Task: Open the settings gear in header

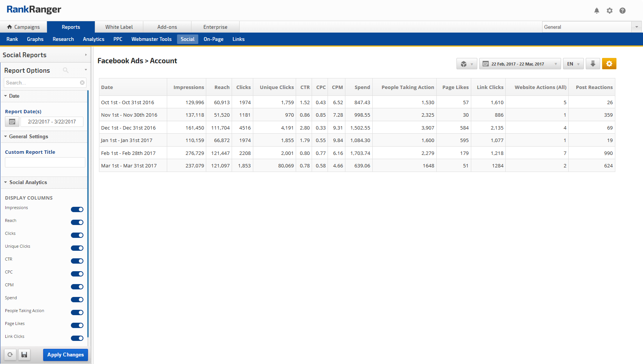Action: [610, 11]
